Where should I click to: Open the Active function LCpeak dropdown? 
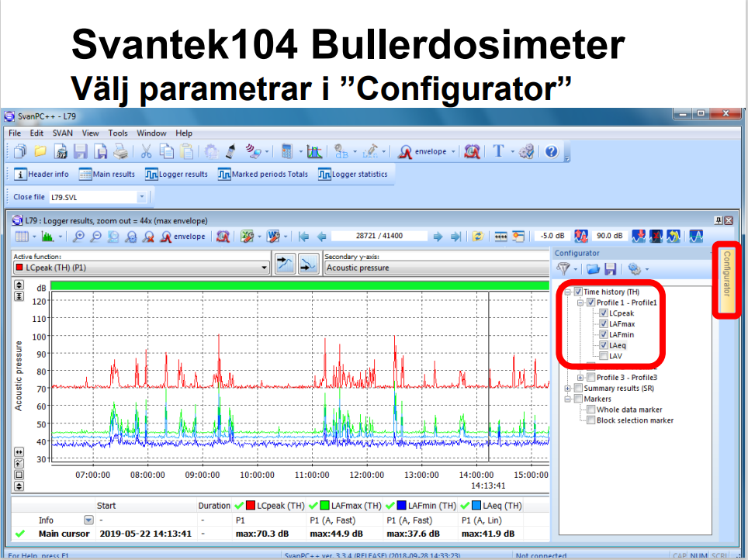[265, 268]
